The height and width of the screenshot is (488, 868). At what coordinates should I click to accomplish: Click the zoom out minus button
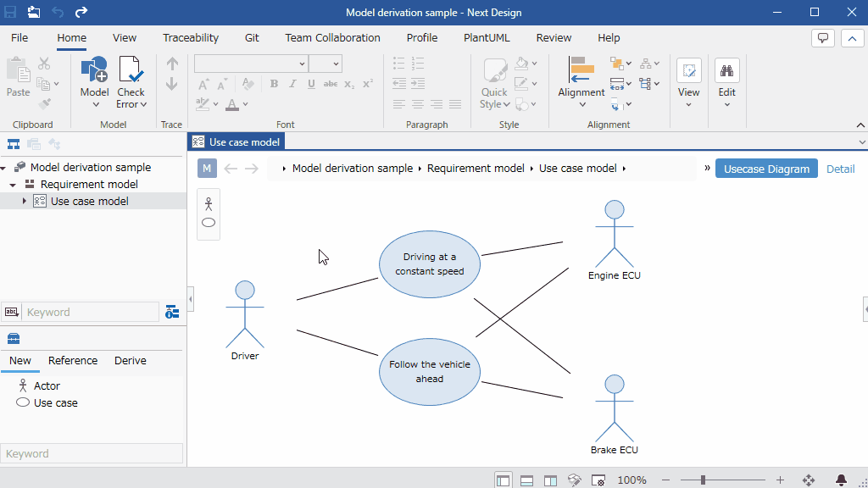click(x=666, y=480)
